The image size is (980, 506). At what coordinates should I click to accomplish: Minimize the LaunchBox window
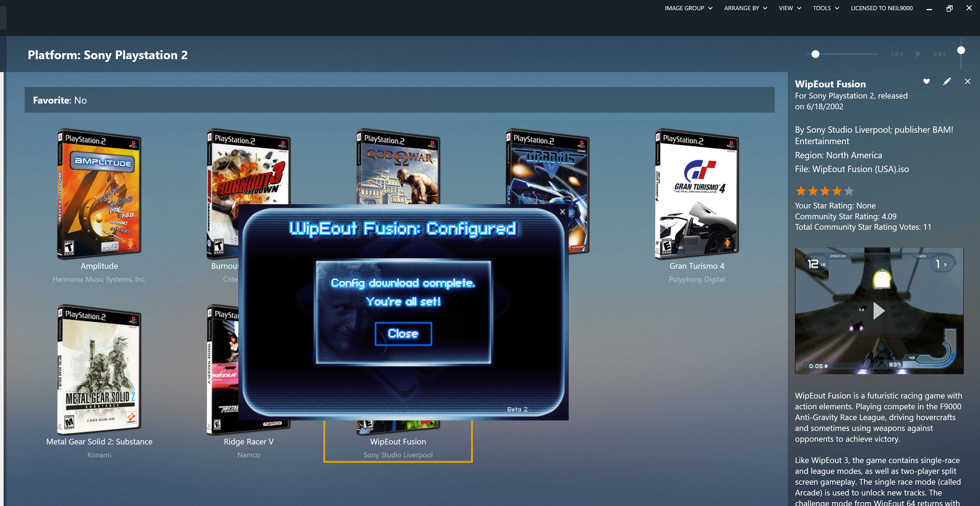pos(929,8)
